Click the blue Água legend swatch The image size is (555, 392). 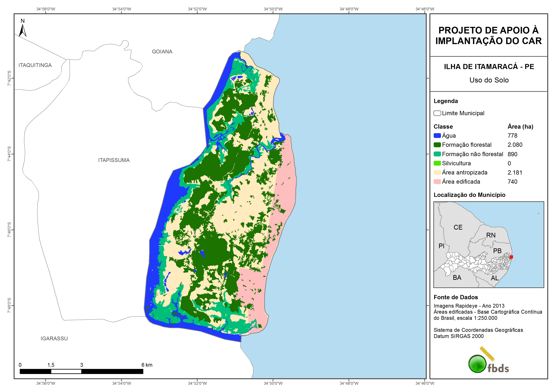437,136
